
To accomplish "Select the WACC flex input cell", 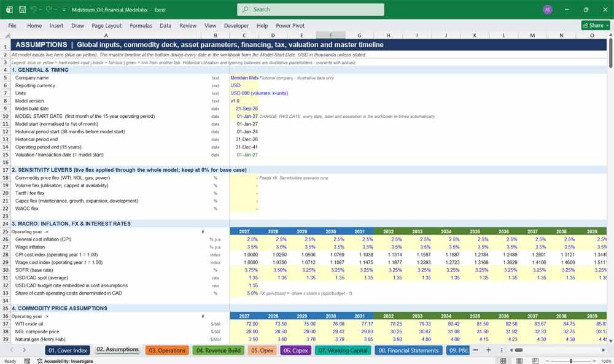I will 244,209.
